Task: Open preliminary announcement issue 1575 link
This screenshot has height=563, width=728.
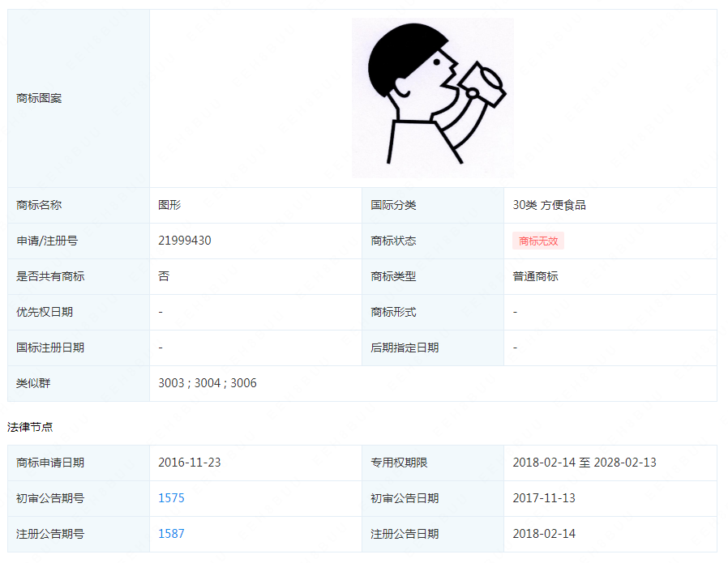Action: coord(171,498)
